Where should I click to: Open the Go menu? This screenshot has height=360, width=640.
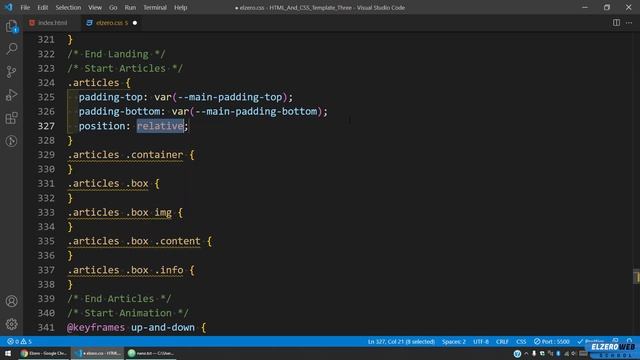pos(113,7)
